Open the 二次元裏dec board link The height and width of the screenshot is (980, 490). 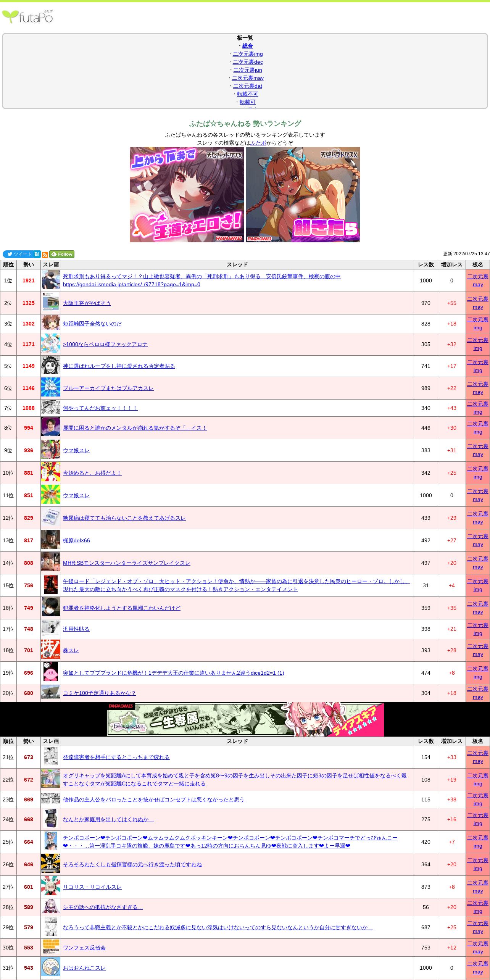248,62
